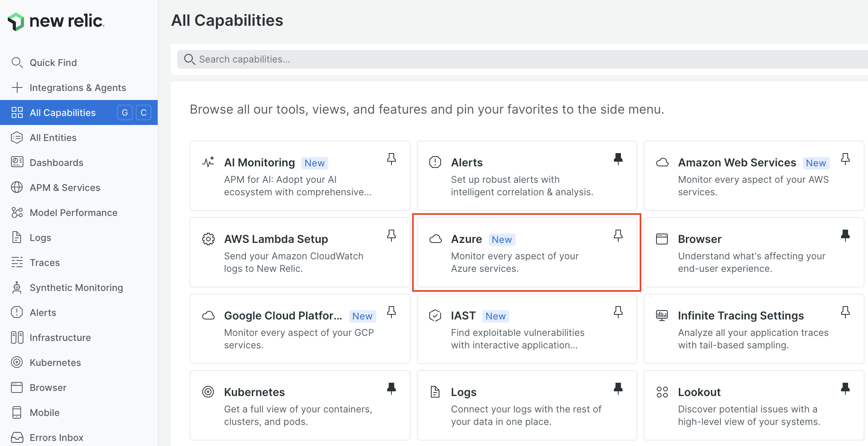Click the search magnifier icon
This screenshot has height=446, width=868.
pyautogui.click(x=189, y=59)
